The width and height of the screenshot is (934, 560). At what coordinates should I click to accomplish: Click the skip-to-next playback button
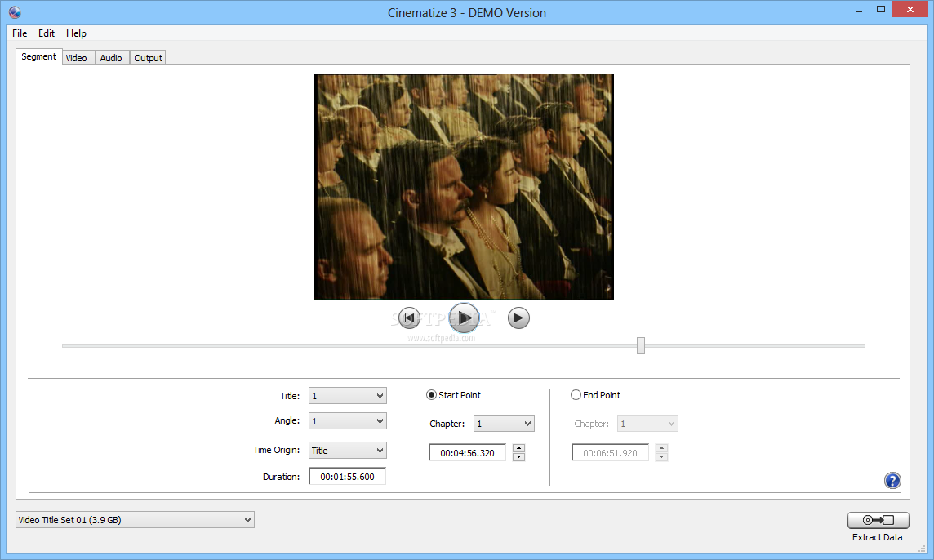(518, 318)
